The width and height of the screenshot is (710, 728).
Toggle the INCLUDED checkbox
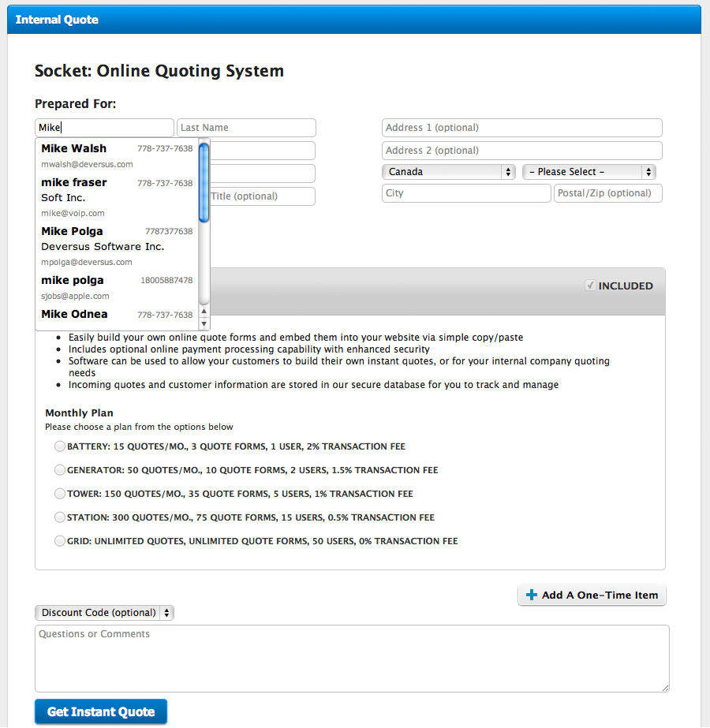pyautogui.click(x=590, y=286)
